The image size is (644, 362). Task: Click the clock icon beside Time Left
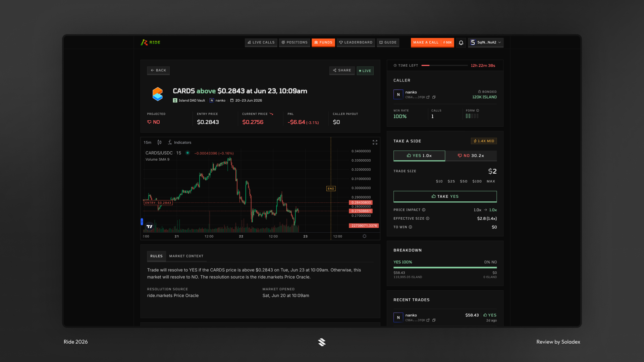[395, 66]
